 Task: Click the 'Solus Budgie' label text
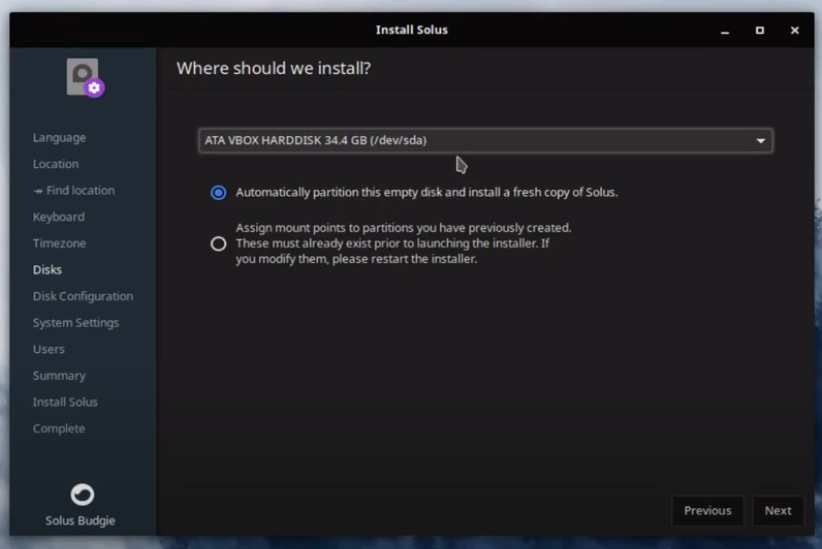click(80, 521)
